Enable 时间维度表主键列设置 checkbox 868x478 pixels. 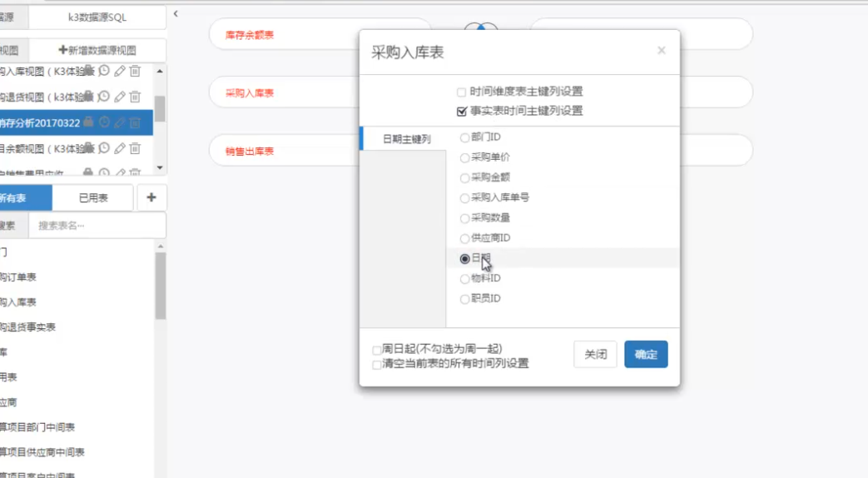461,92
